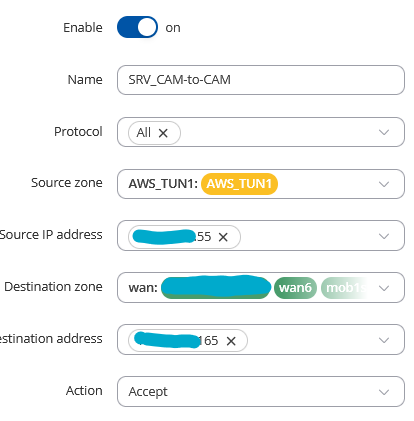Screen dimensions: 414x421
Task: Click the AWS_TUN1 text in Source zone
Action: click(163, 184)
